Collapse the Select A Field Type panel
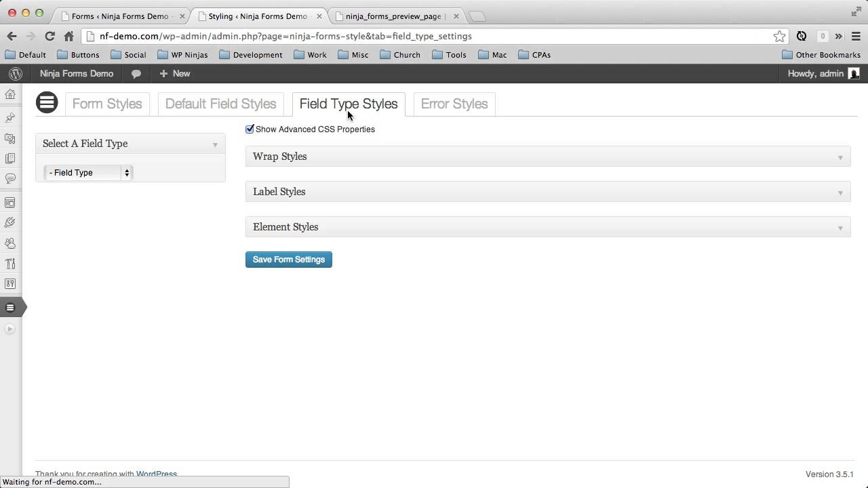 click(215, 144)
